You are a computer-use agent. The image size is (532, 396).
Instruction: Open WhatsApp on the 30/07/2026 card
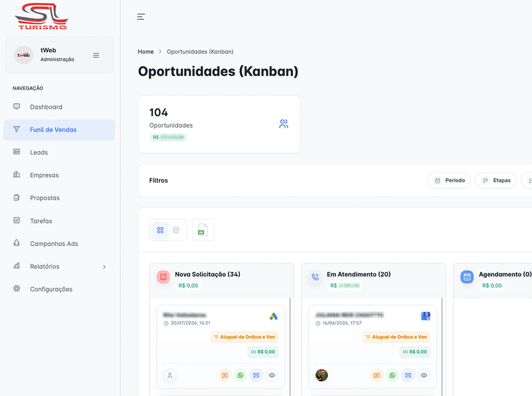pos(241,375)
